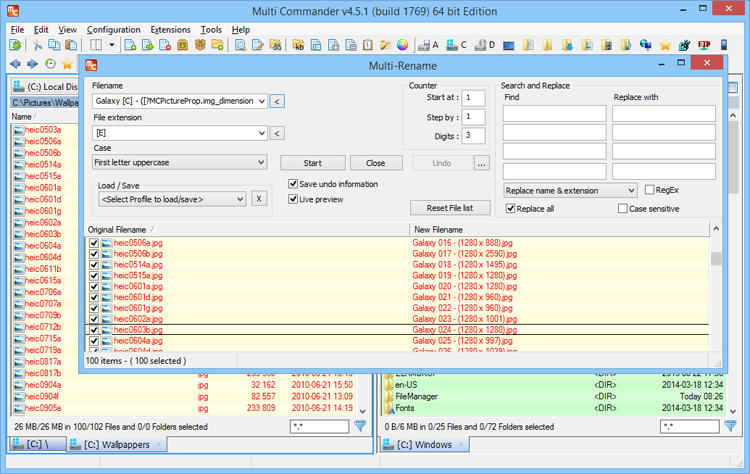Click the Cut scissors icon
750x474 pixels.
pyautogui.click(x=37, y=45)
